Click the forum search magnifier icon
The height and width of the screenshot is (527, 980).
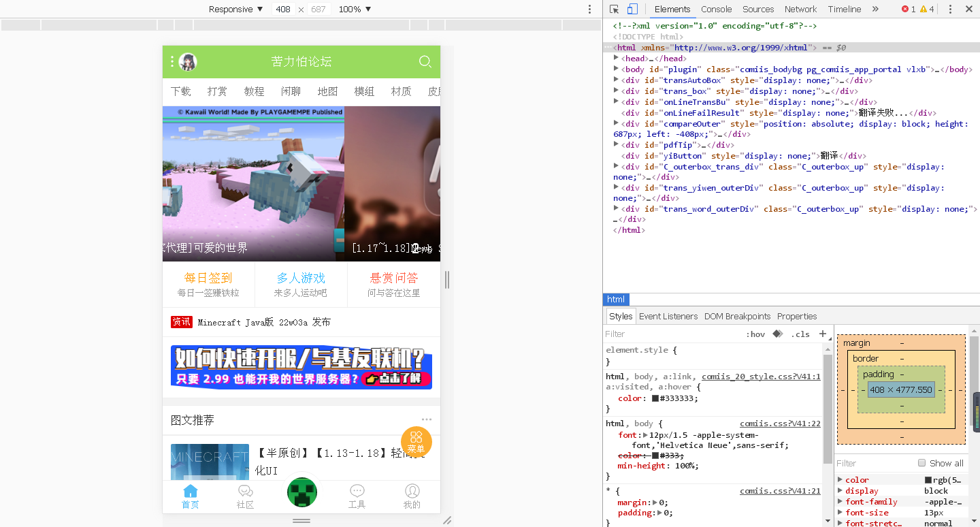(x=425, y=61)
